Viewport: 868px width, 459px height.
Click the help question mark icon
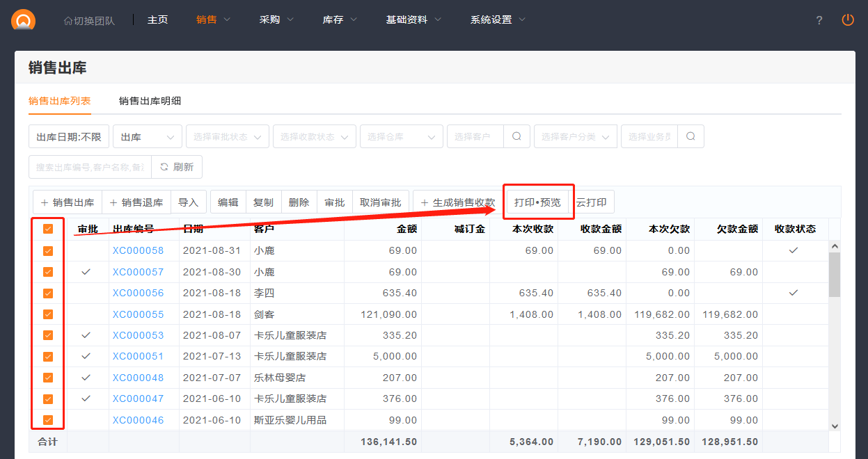coord(819,20)
